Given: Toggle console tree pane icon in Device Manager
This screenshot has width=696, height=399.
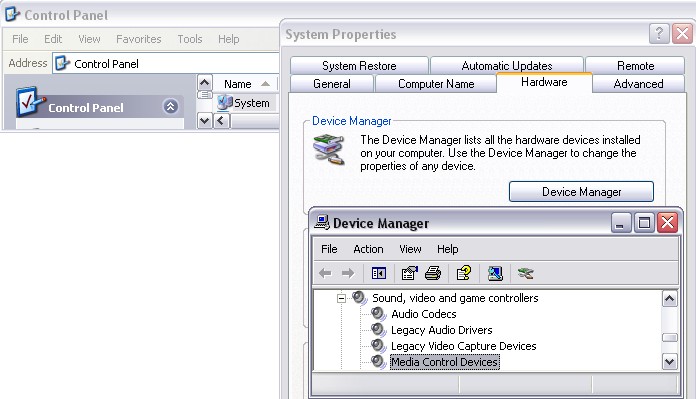Looking at the screenshot, I should pyautogui.click(x=379, y=273).
